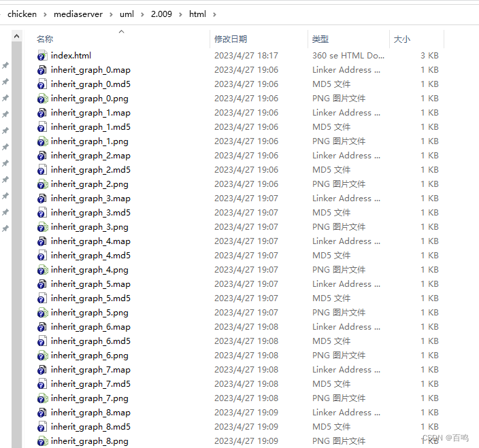Click the inherit_graph_5.map file icon
This screenshot has width=479, height=448.
tap(42, 284)
